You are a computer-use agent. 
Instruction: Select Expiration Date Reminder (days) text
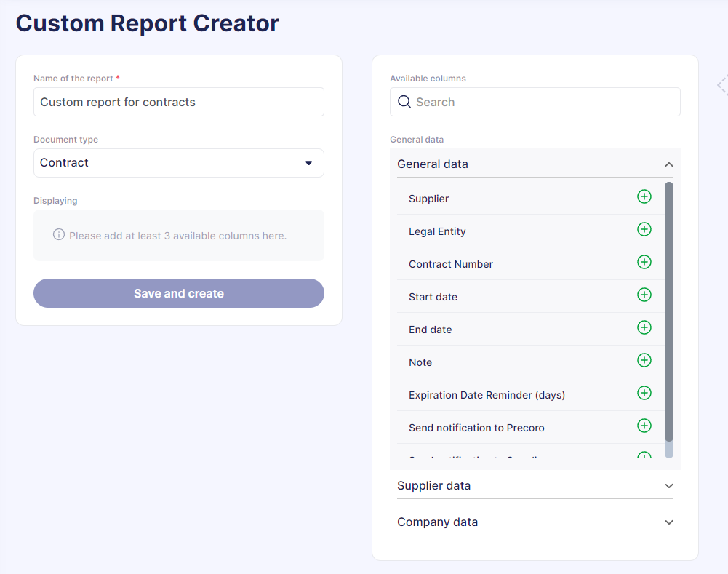point(487,395)
